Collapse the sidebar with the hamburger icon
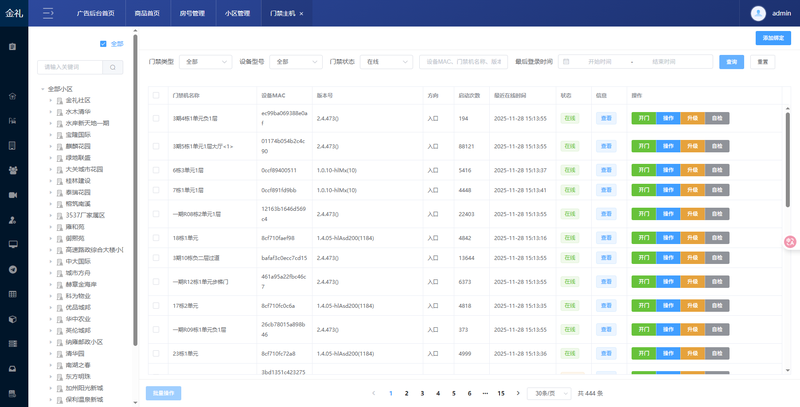Image resolution: width=800 pixels, height=407 pixels. (x=46, y=13)
